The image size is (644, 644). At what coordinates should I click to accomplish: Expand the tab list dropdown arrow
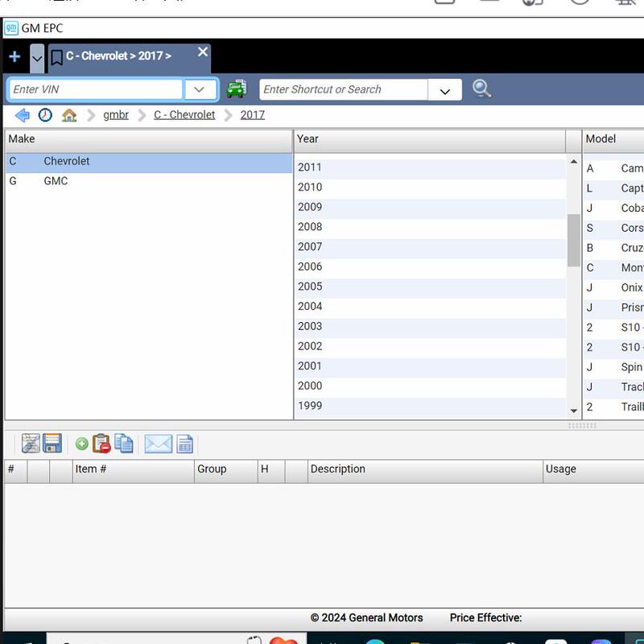click(37, 58)
